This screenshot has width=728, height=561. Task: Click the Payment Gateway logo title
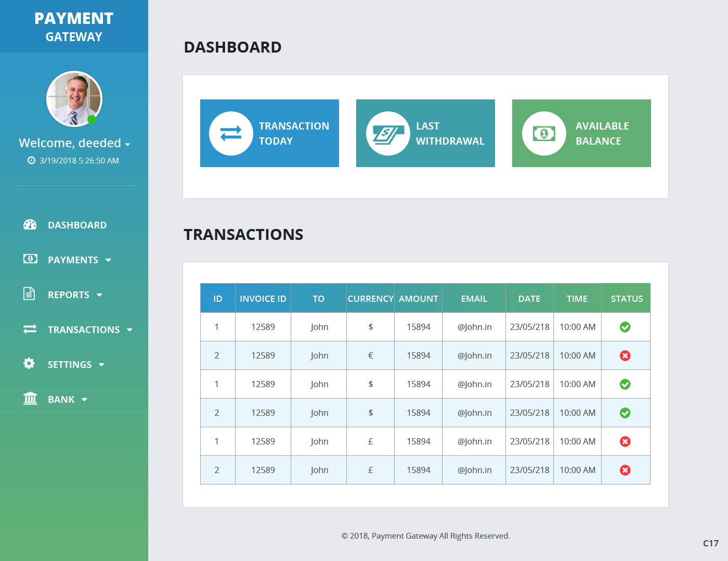tap(74, 26)
